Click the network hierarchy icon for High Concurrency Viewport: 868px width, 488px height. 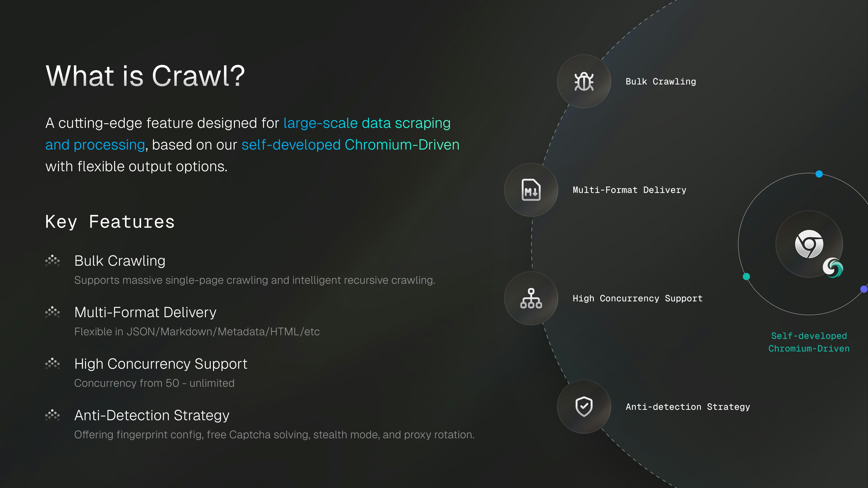531,298
